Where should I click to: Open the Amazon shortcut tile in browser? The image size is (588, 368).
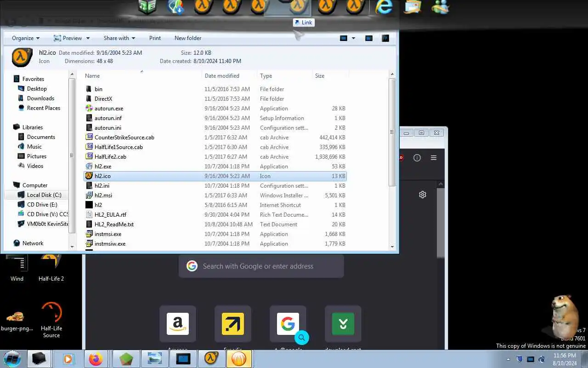tap(178, 324)
